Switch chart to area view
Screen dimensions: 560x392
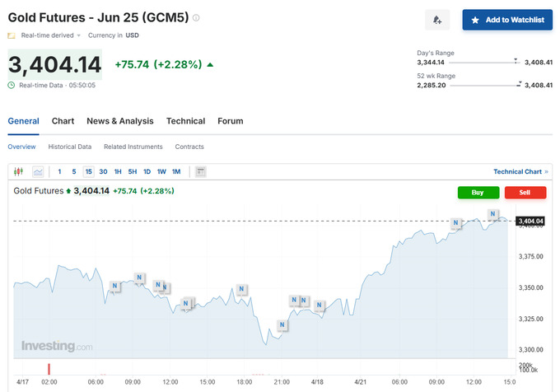coord(38,171)
